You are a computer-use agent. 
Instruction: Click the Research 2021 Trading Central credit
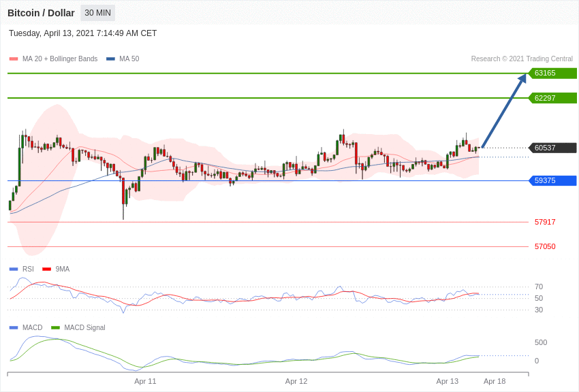[x=522, y=59]
